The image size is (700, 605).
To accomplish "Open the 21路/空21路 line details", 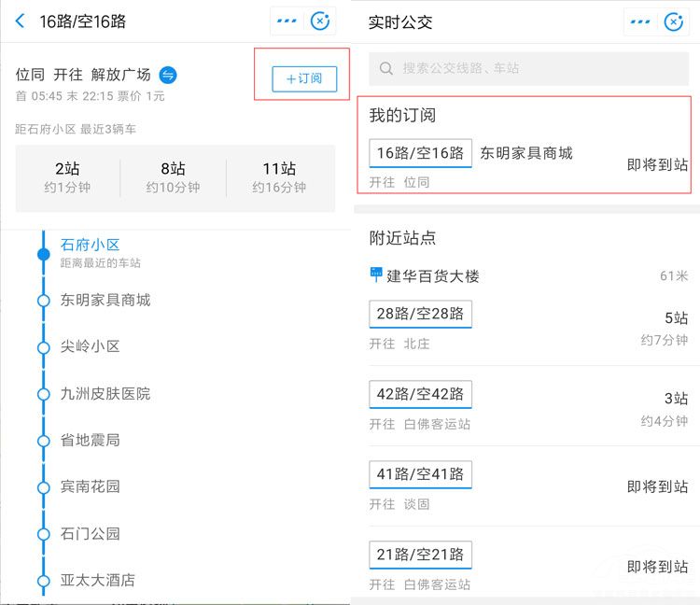I will tap(420, 555).
